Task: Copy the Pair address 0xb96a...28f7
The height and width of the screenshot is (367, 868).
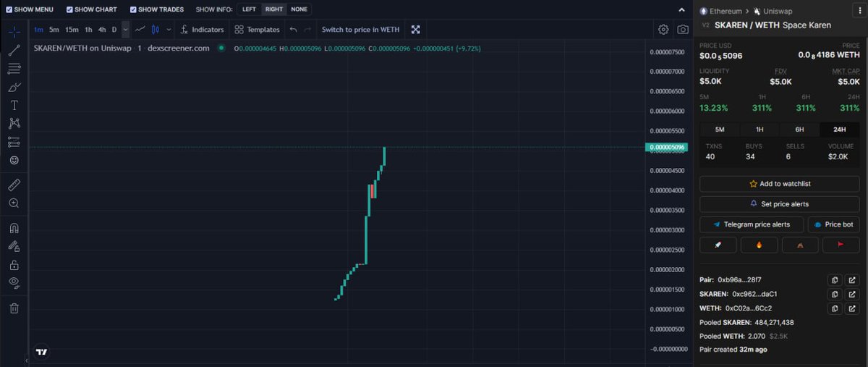Action: (x=835, y=279)
